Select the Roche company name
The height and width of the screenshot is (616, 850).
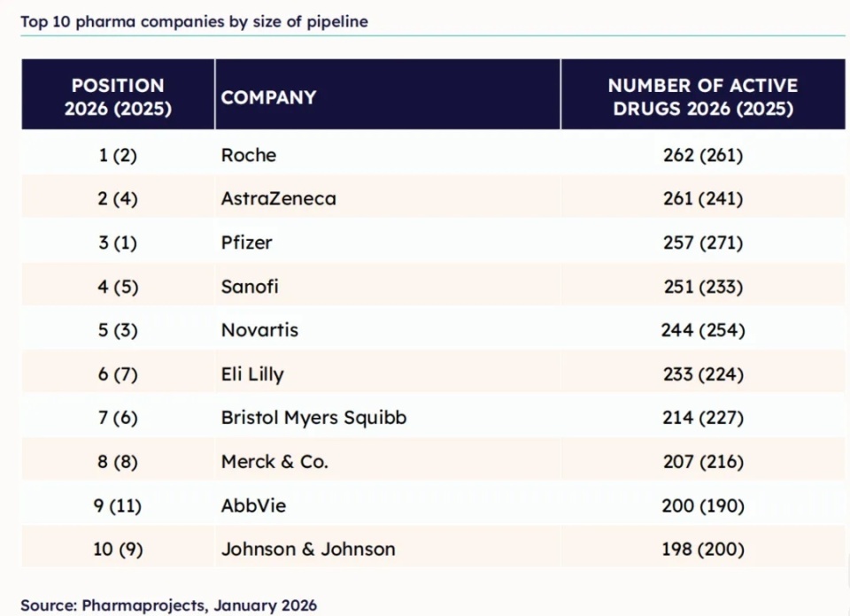(249, 155)
